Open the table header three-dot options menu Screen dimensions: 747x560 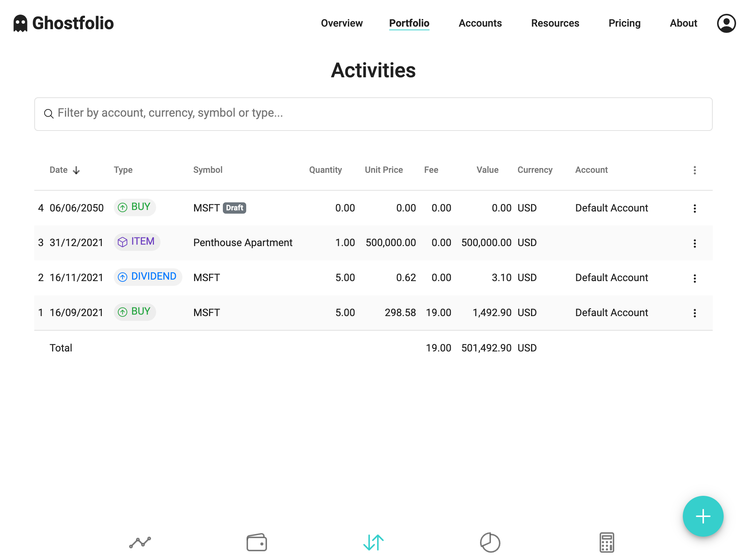pyautogui.click(x=695, y=170)
